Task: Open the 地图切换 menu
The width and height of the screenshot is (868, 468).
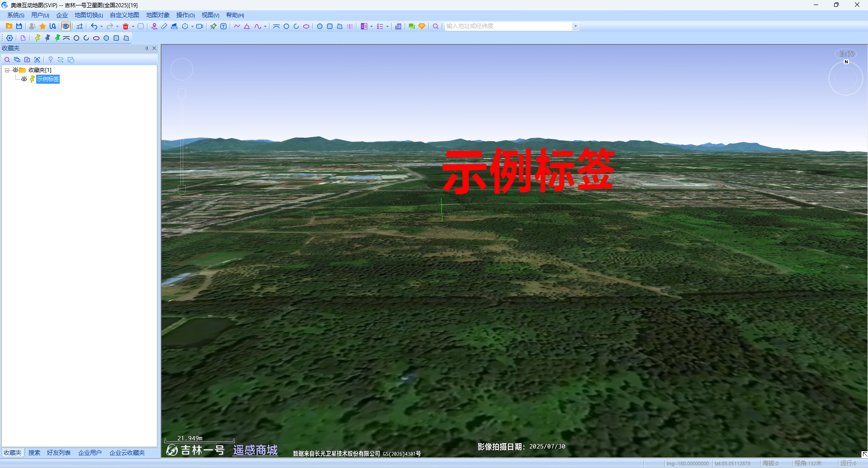Action: [x=89, y=15]
